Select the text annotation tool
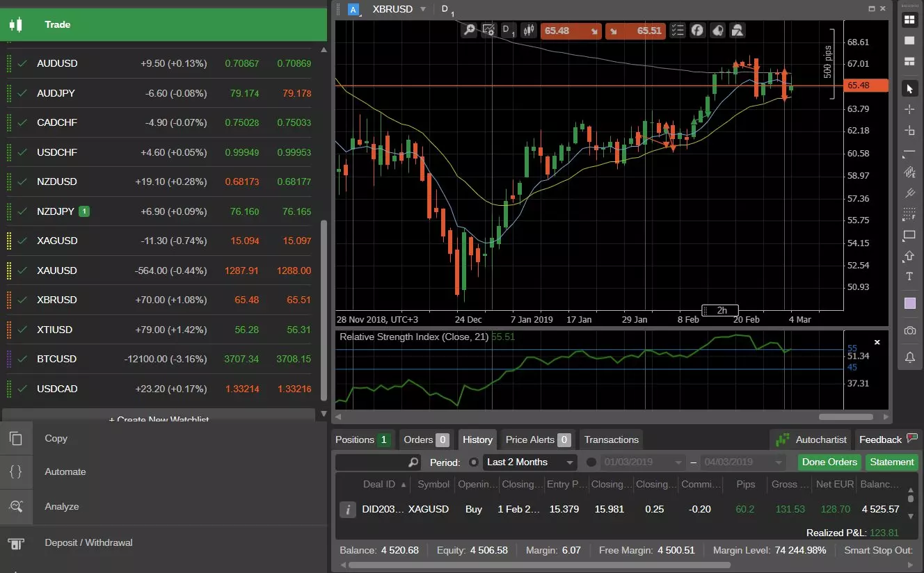The height and width of the screenshot is (573, 924). (x=909, y=277)
